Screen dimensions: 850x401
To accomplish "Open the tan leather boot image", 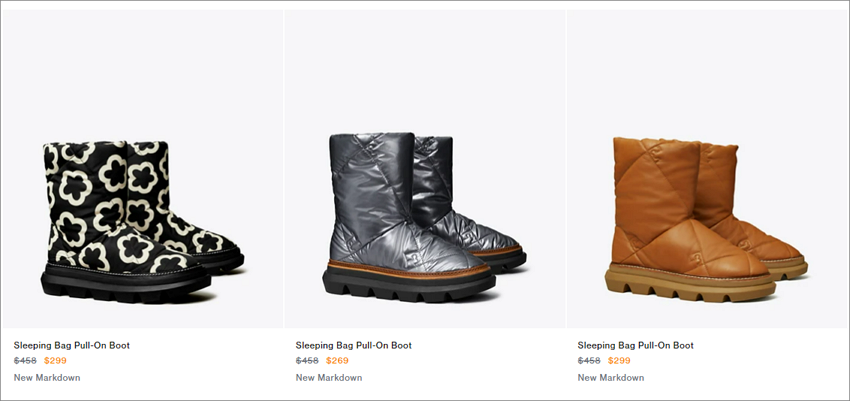I will tap(708, 169).
